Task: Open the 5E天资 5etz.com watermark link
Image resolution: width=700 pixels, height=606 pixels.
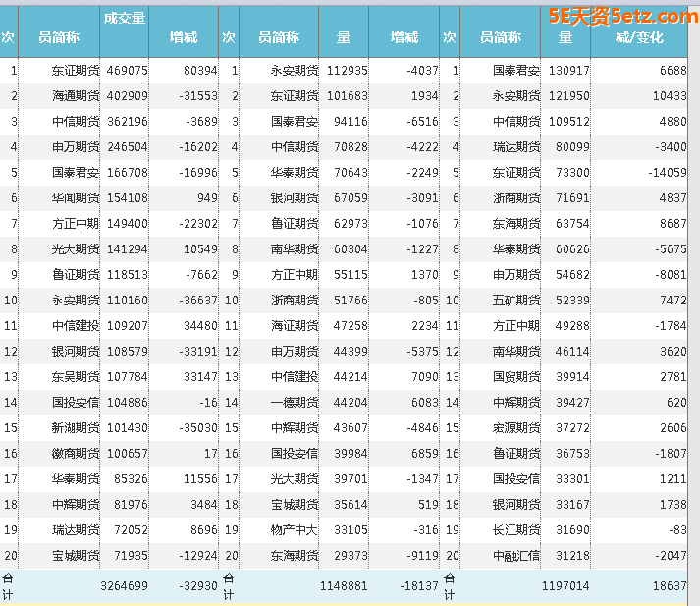Action: [x=623, y=15]
